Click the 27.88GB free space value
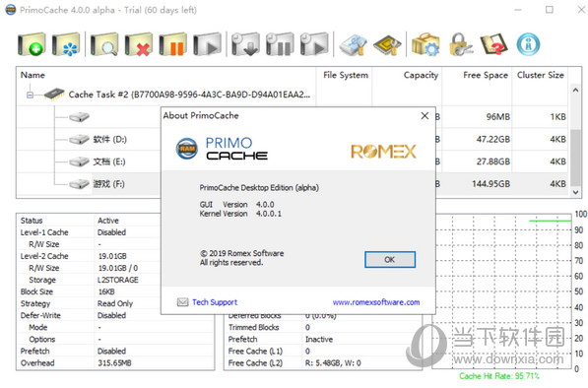The width and height of the screenshot is (588, 388). (493, 162)
